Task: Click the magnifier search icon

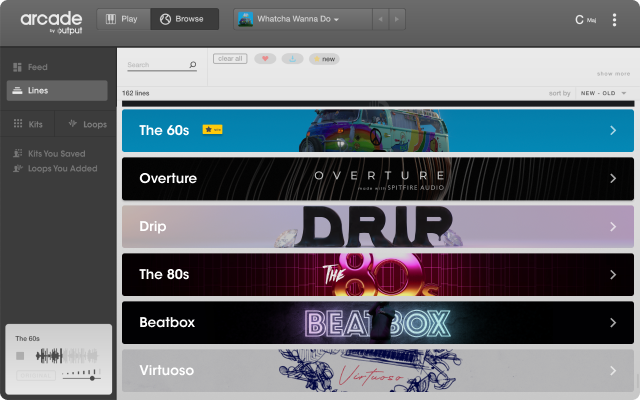Action: tap(193, 64)
